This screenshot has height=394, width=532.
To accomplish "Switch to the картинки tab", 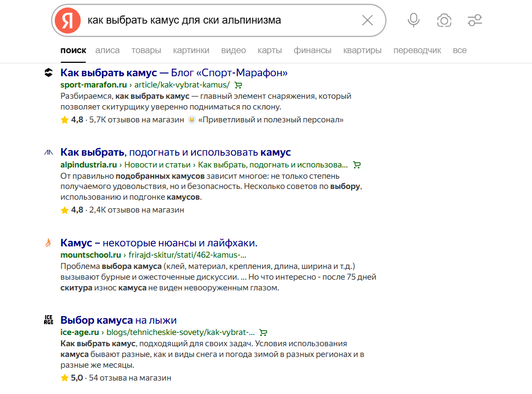I will click(191, 50).
